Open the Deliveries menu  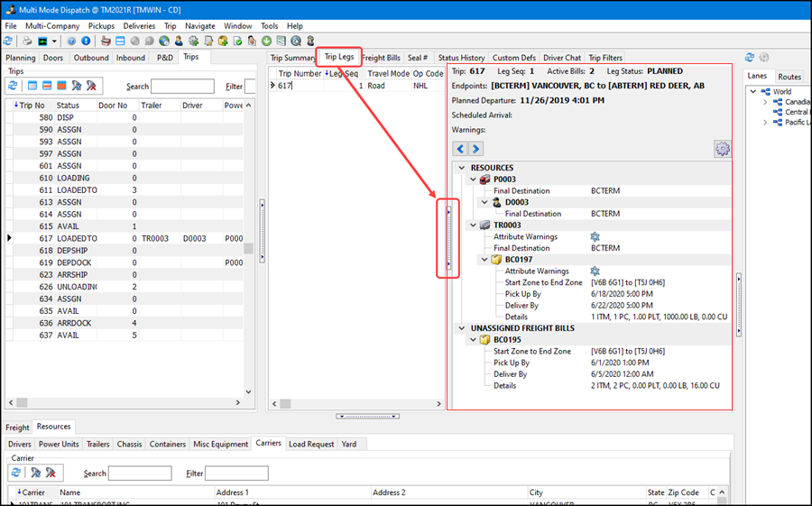(x=139, y=26)
